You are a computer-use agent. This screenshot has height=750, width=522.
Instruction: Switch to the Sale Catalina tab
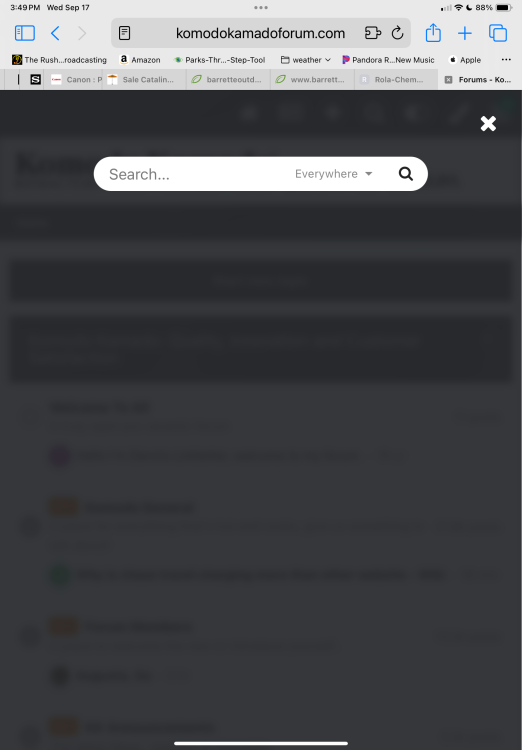(x=144, y=79)
